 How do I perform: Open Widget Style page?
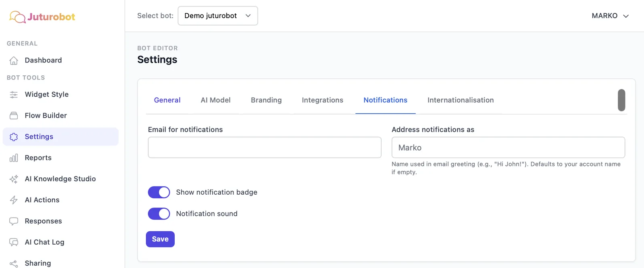pos(60,95)
